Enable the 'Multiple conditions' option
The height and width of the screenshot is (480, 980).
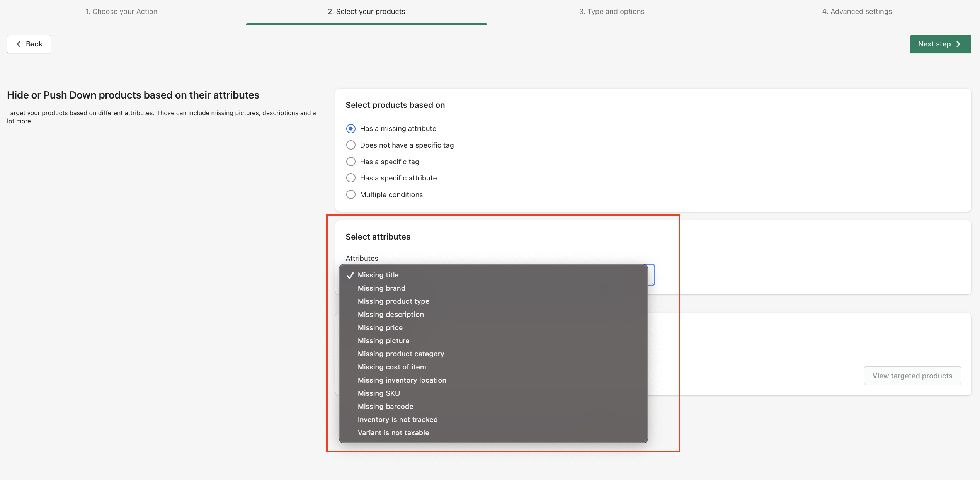(351, 195)
